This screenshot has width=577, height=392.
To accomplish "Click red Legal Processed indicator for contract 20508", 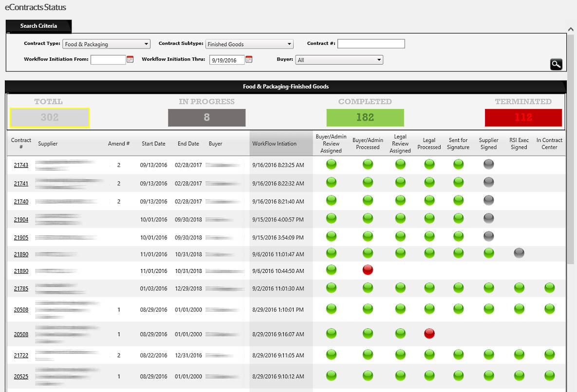I will (x=429, y=333).
